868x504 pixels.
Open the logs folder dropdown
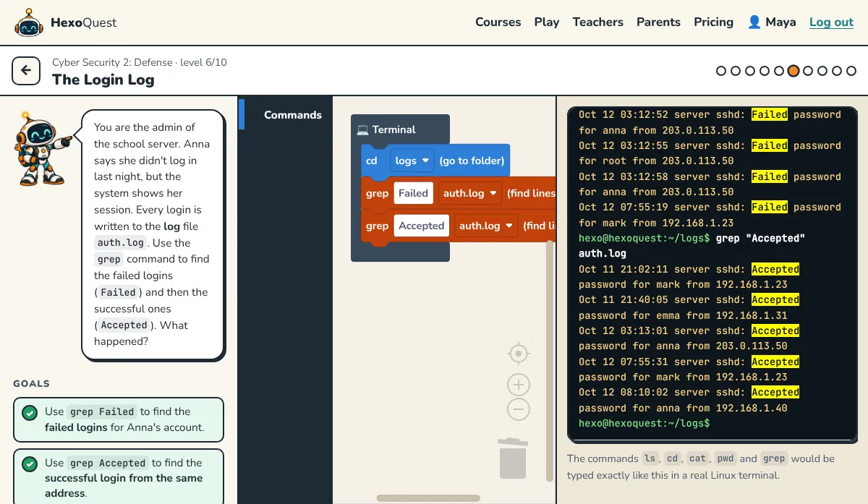(x=412, y=161)
